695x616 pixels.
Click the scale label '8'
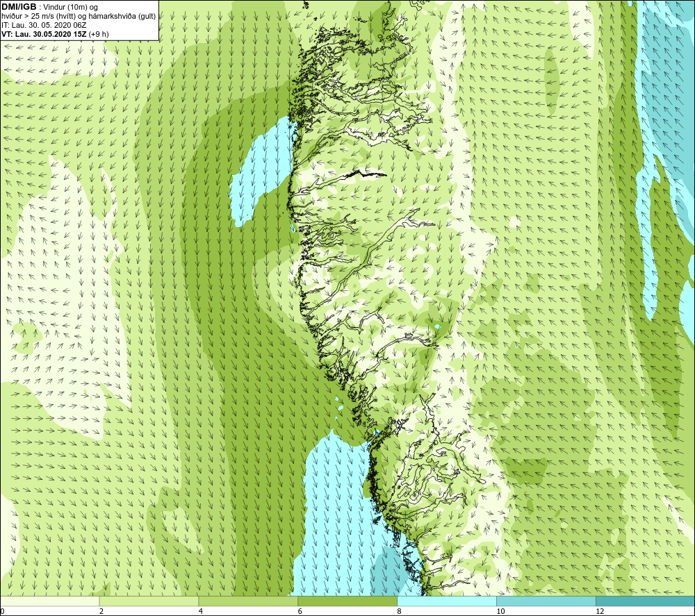[400, 612]
